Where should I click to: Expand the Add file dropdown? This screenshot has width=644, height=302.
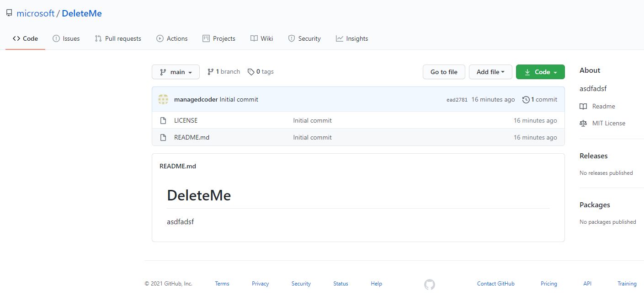coord(490,72)
